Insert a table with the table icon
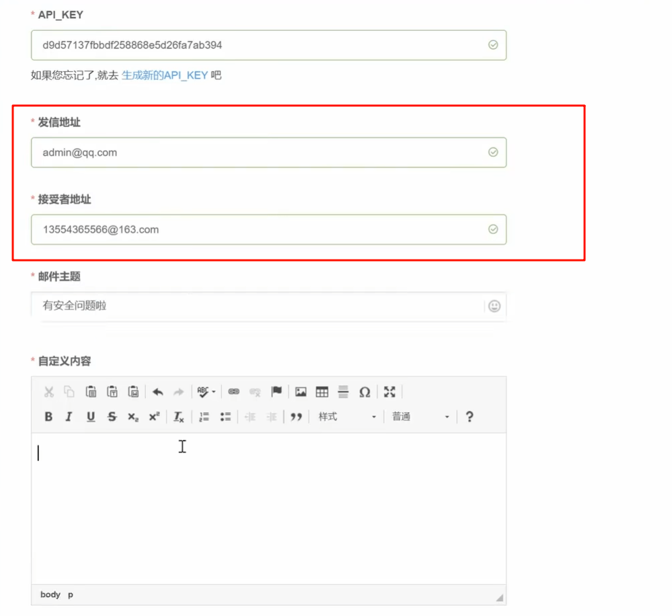The image size is (672, 616). pyautogui.click(x=322, y=391)
